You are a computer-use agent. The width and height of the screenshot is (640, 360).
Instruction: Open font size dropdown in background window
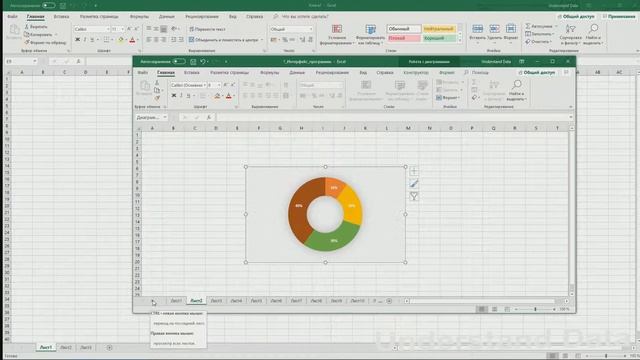122,29
